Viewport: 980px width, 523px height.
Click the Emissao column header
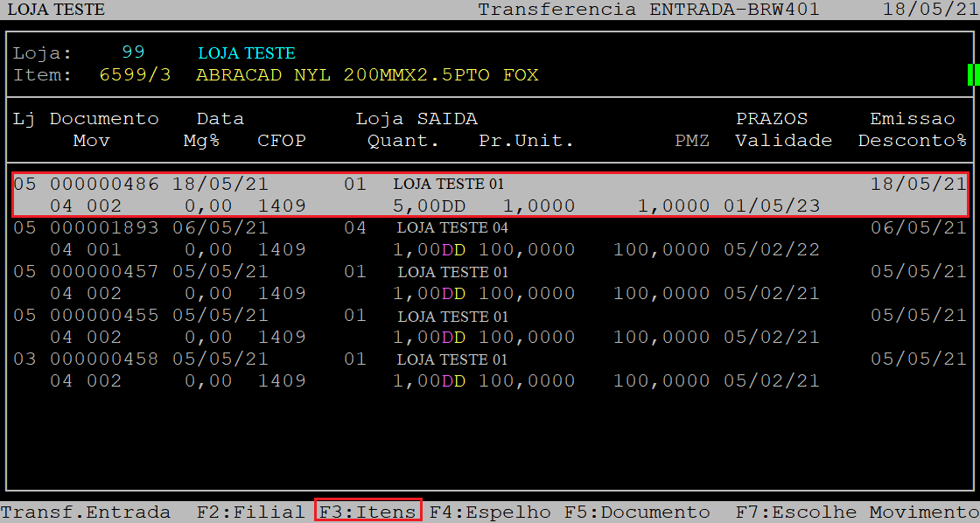(912, 119)
